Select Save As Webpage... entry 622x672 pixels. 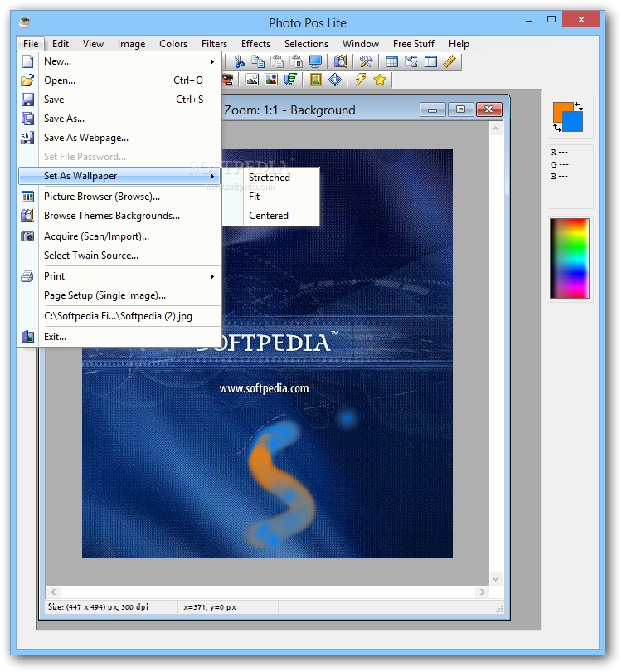(x=119, y=138)
